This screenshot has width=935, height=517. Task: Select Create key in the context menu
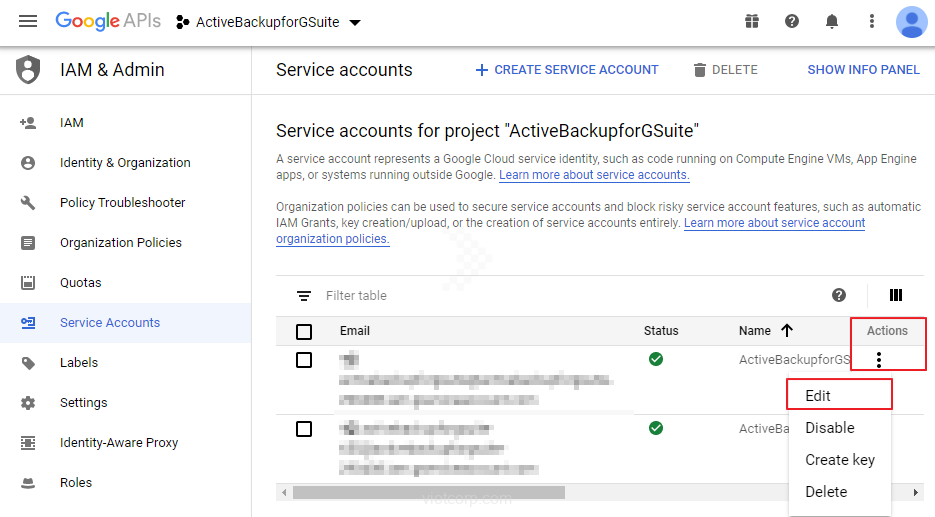[x=839, y=460]
